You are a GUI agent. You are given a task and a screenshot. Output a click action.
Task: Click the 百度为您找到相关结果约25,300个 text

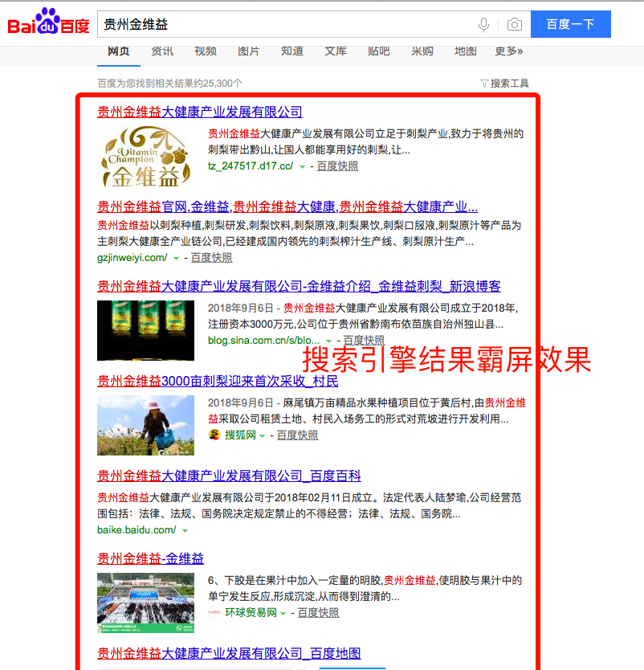169,84
